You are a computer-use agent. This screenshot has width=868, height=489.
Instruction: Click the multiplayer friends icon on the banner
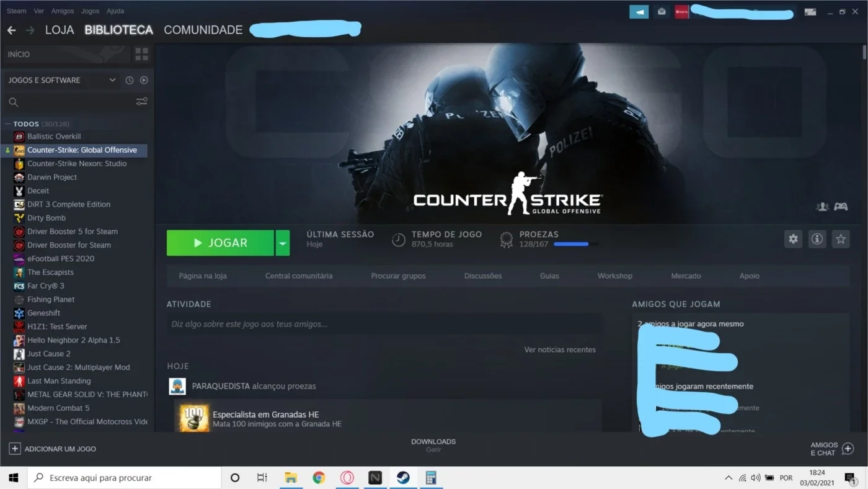(823, 207)
